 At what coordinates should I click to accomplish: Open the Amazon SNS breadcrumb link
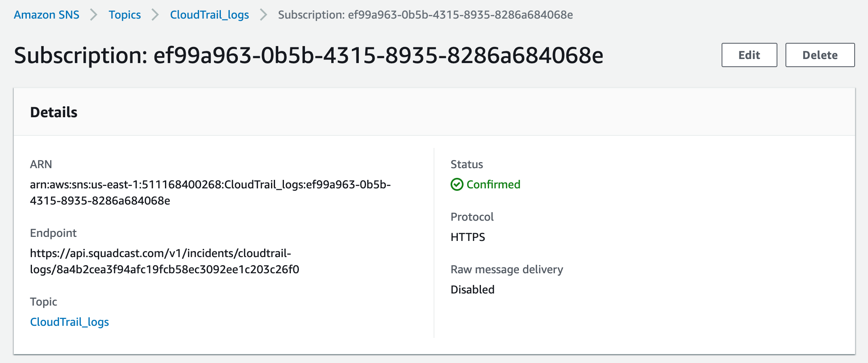click(47, 15)
